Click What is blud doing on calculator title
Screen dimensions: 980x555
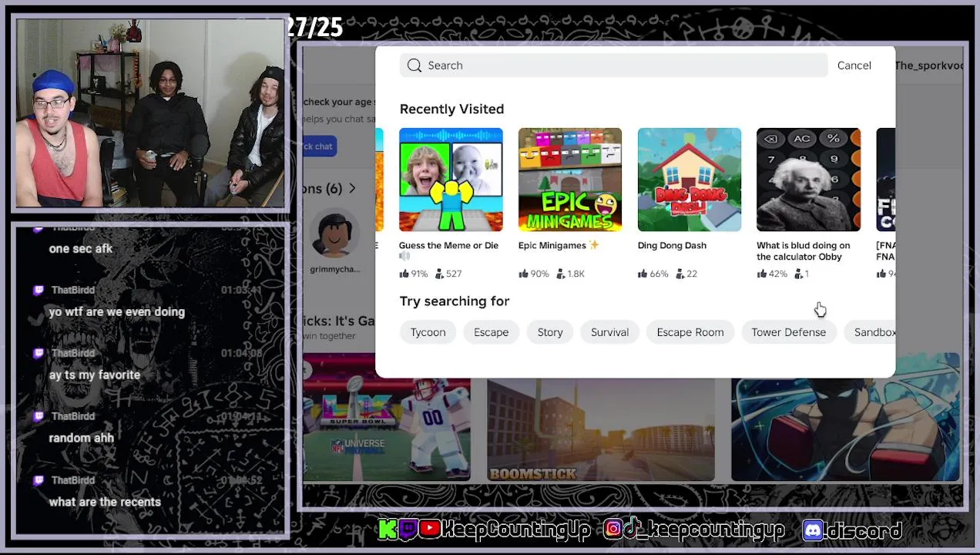[x=803, y=251]
